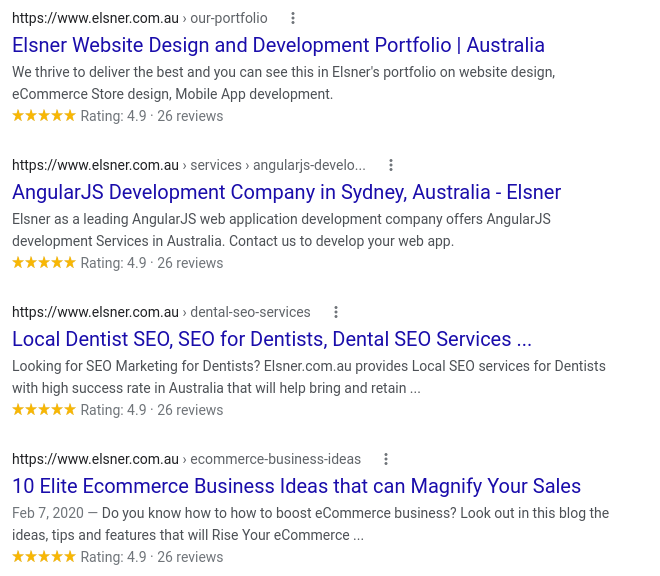Click star rating icons under Elsner Portfolio result
Viewport: 660px width, 576px height.
44,115
